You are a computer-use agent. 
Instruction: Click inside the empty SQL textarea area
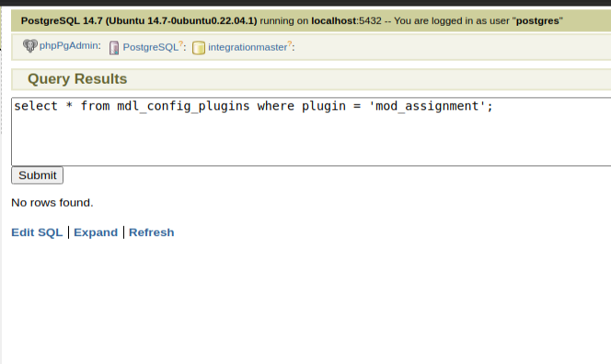coord(311,140)
